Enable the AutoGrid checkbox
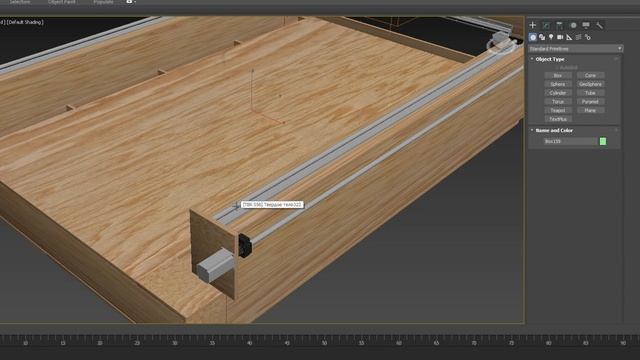640x360 pixels. (569, 67)
